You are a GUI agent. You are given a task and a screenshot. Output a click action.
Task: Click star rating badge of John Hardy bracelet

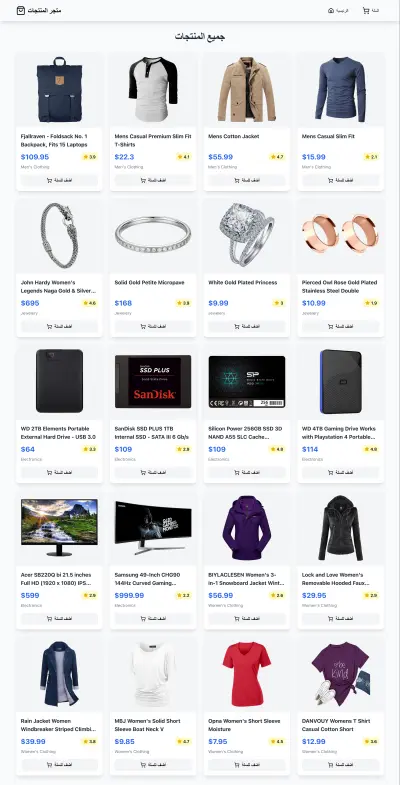[x=90, y=303]
